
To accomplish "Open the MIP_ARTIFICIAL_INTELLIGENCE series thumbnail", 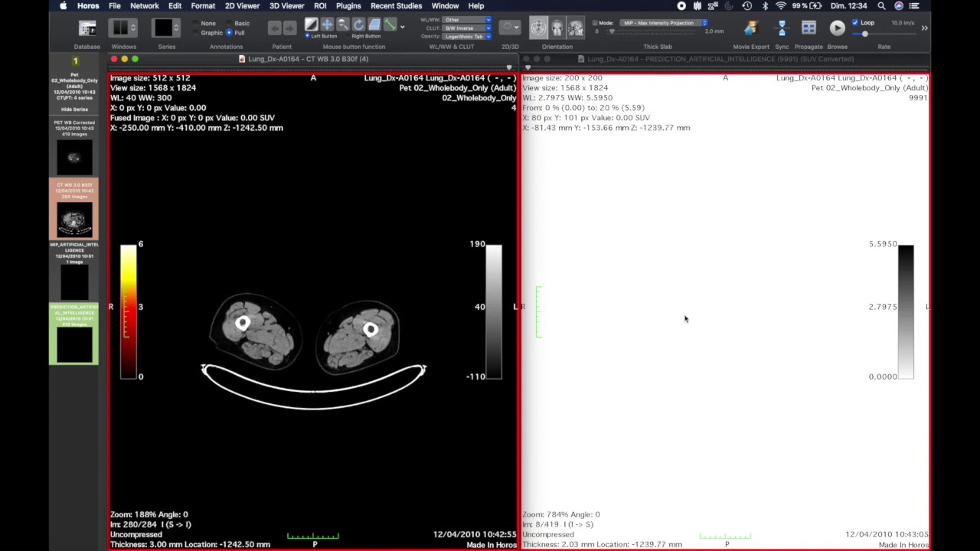I will (x=74, y=282).
